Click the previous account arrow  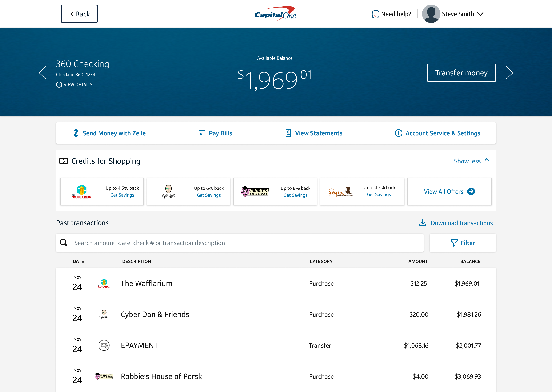pyautogui.click(x=43, y=73)
